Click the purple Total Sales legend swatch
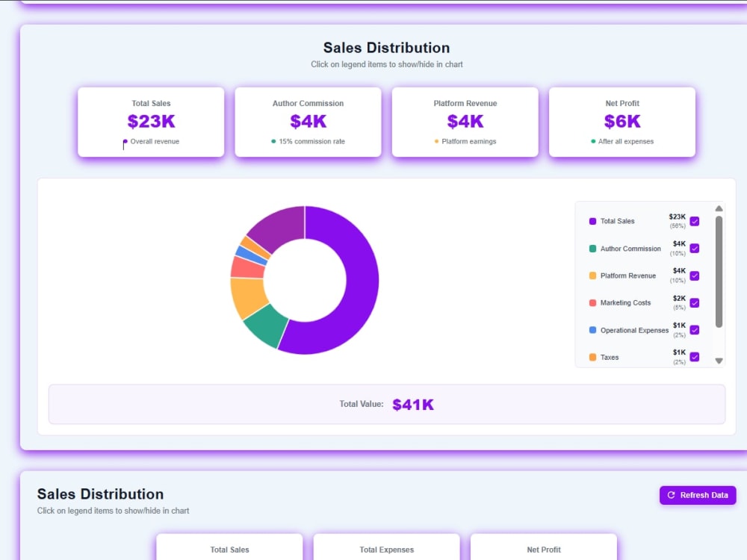 point(592,221)
